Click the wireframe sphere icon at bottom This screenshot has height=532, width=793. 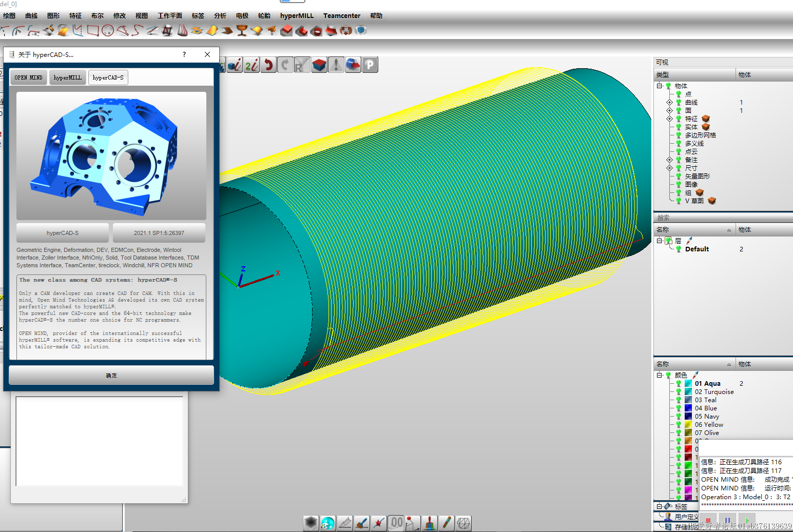click(x=463, y=523)
